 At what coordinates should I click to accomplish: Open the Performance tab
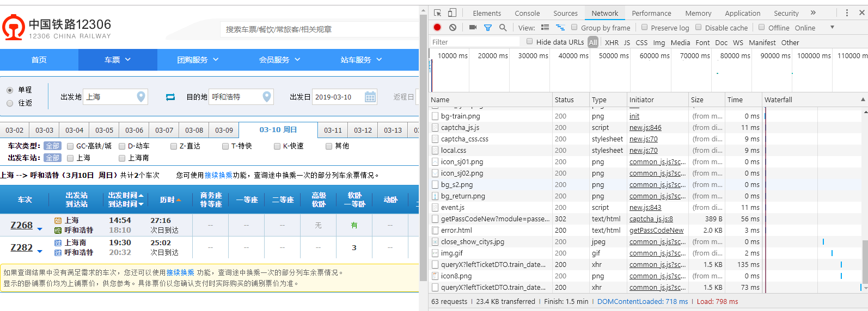pos(651,13)
